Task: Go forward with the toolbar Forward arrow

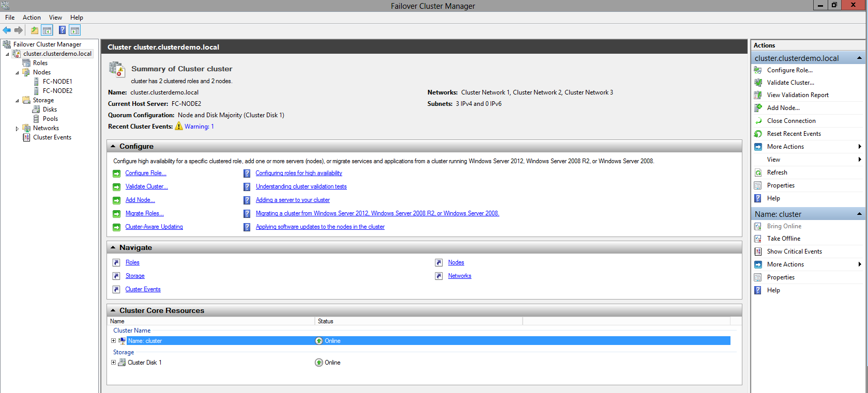Action: tap(19, 30)
